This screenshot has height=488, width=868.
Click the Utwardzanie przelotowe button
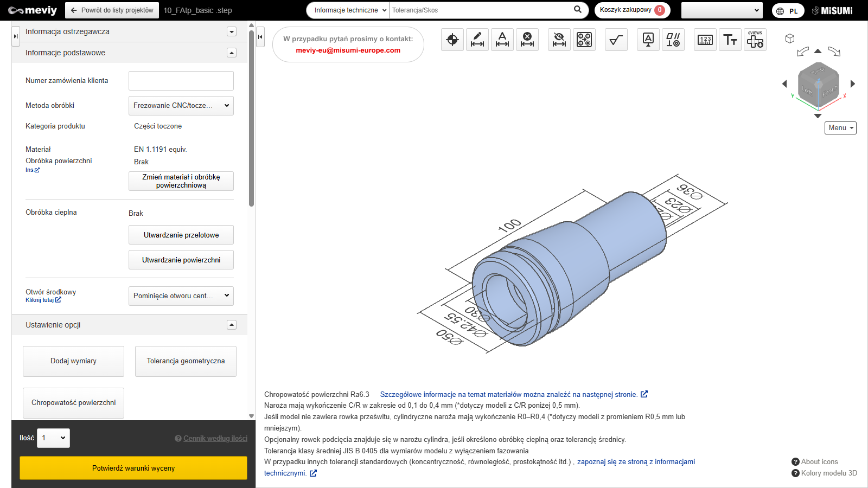[181, 235]
